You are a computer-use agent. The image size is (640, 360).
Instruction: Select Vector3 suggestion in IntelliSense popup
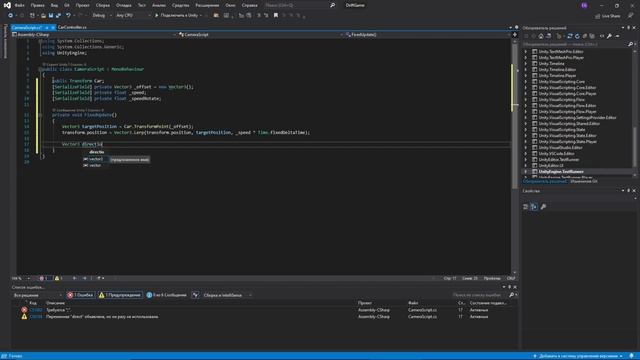click(96, 159)
